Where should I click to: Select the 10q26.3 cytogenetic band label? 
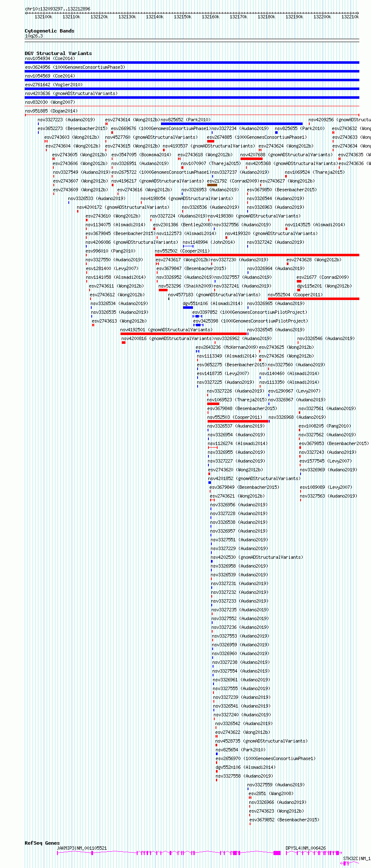point(34,36)
